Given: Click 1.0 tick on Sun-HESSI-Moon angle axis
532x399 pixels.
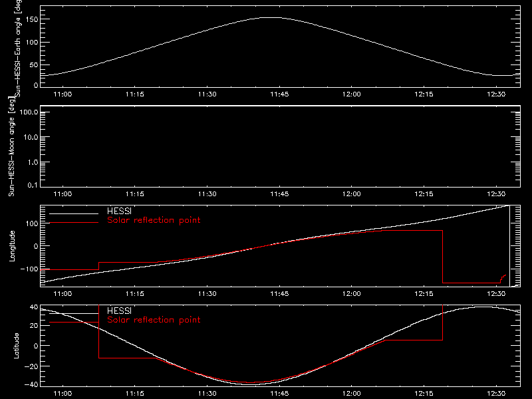Looking at the screenshot, I should point(33,162).
